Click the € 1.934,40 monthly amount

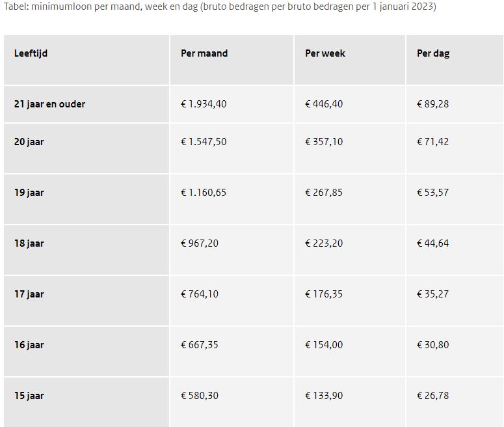click(x=204, y=104)
